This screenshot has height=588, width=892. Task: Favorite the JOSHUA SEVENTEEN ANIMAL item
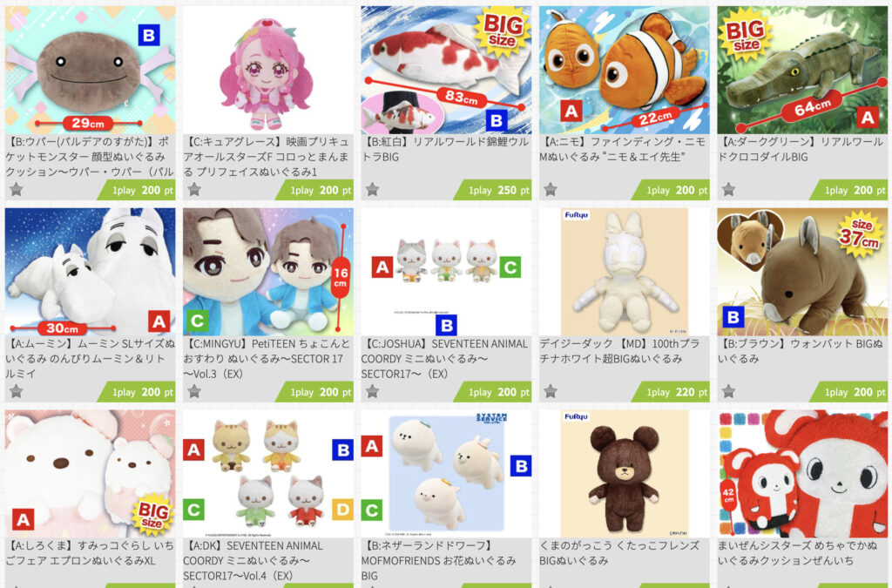(x=372, y=391)
